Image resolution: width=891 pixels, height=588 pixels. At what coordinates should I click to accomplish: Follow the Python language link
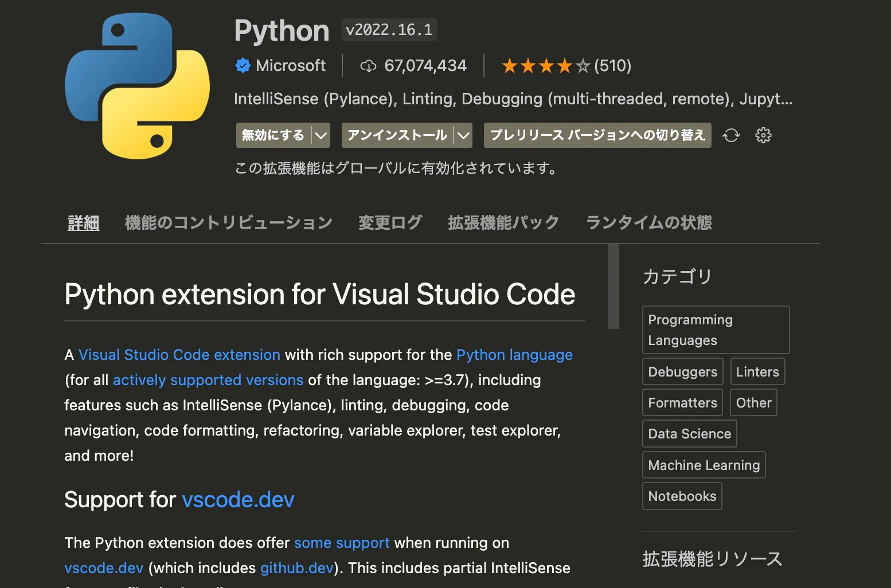tap(514, 355)
